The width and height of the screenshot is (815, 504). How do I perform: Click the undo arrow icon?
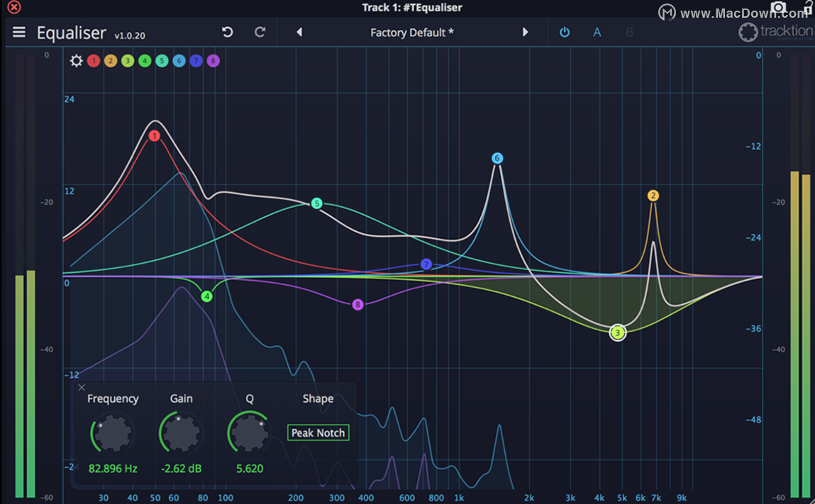click(x=227, y=33)
